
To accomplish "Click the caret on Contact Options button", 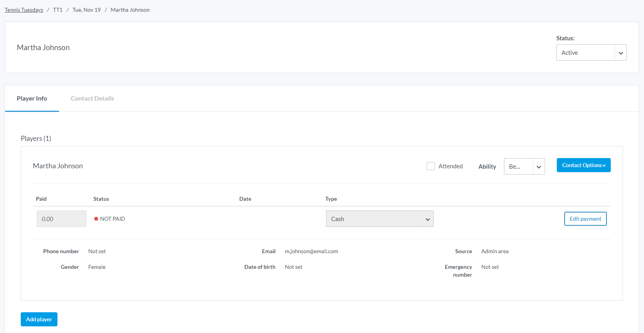I will point(604,166).
